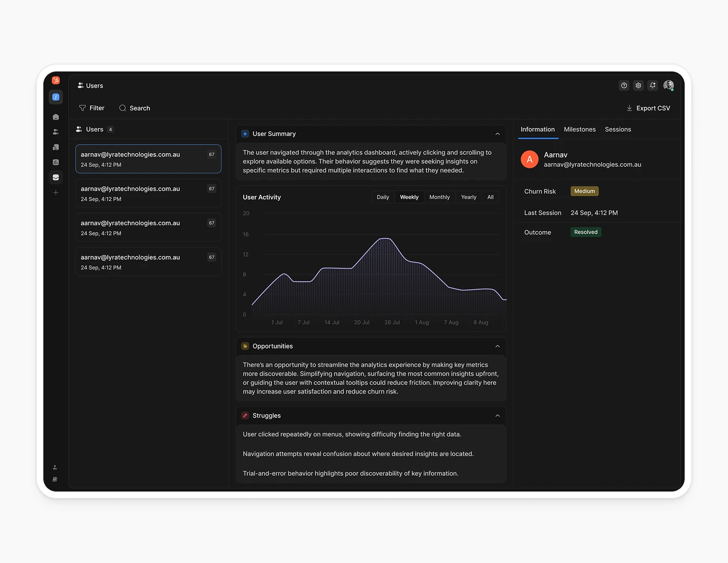
Task: Click the Export CSV button
Action: tap(648, 108)
